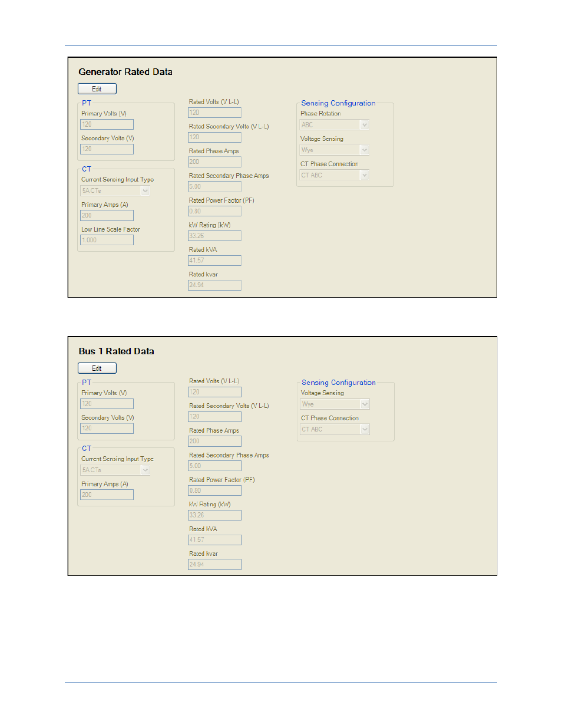
Task: Click Bus 1 CT Primary Amps field
Action: (107, 495)
